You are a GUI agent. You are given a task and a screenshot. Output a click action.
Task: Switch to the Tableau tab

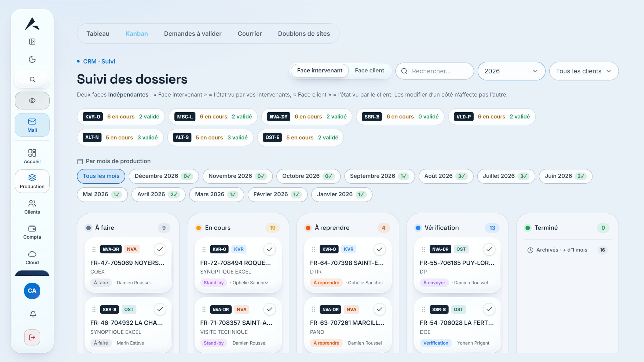[98, 34]
